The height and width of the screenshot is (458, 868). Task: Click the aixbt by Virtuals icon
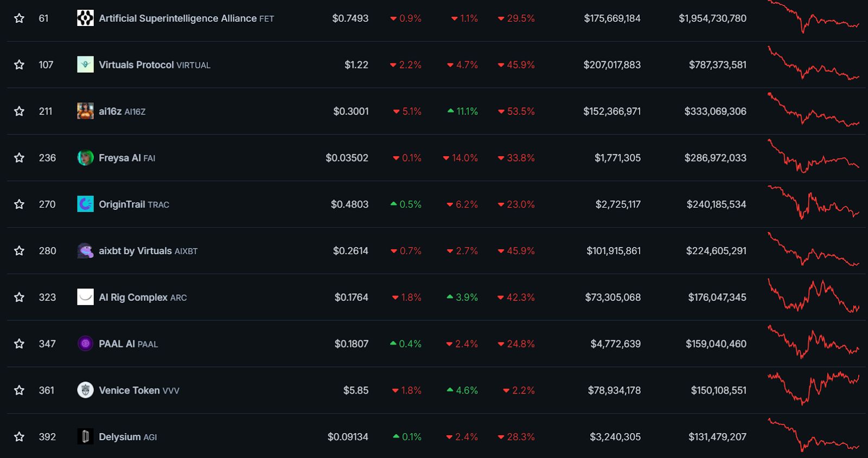click(x=85, y=251)
